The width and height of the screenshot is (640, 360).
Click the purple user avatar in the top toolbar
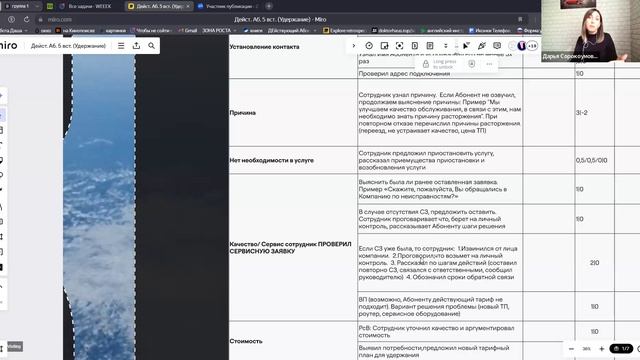(522, 46)
